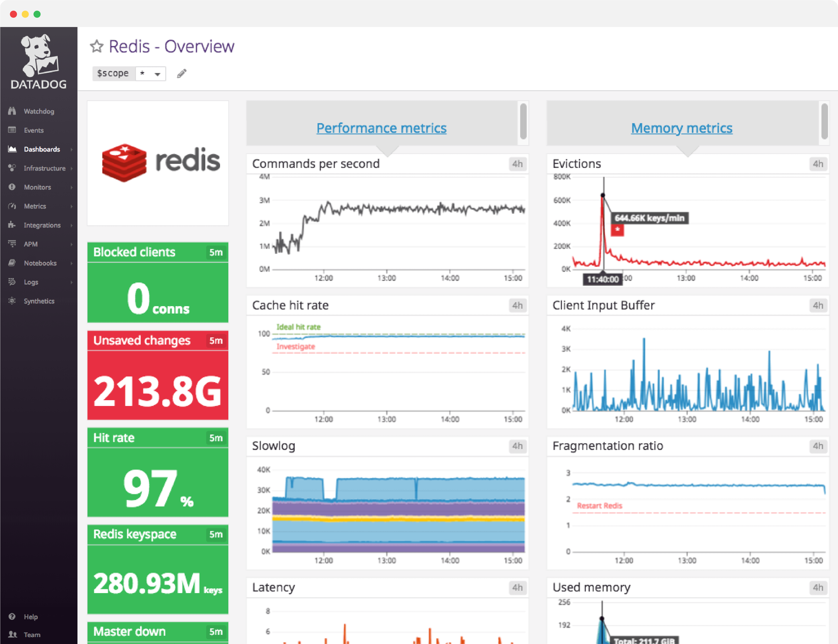Toggle the dashboard favorite star
Screen dimensions: 838x644
97,46
